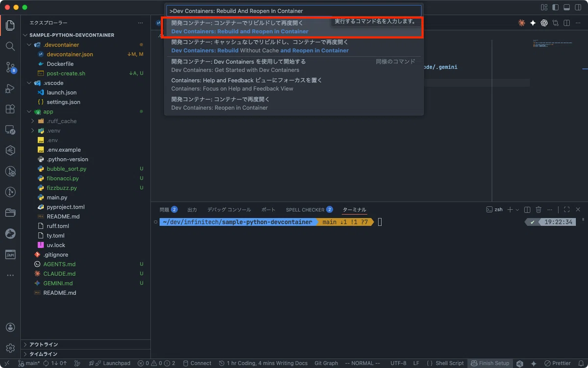Switch to the Output tab
This screenshot has width=588, height=368.
pyautogui.click(x=192, y=210)
